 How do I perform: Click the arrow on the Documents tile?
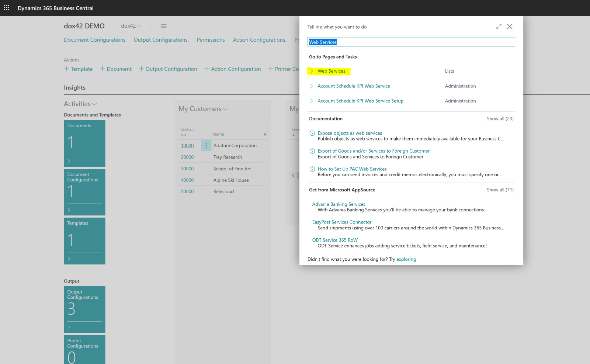(x=69, y=161)
